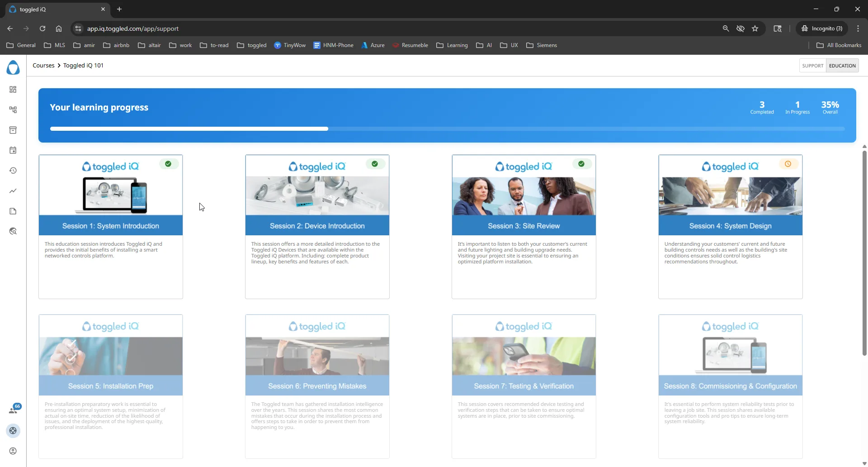Open the Session 1: System Introduction course

tap(111, 227)
